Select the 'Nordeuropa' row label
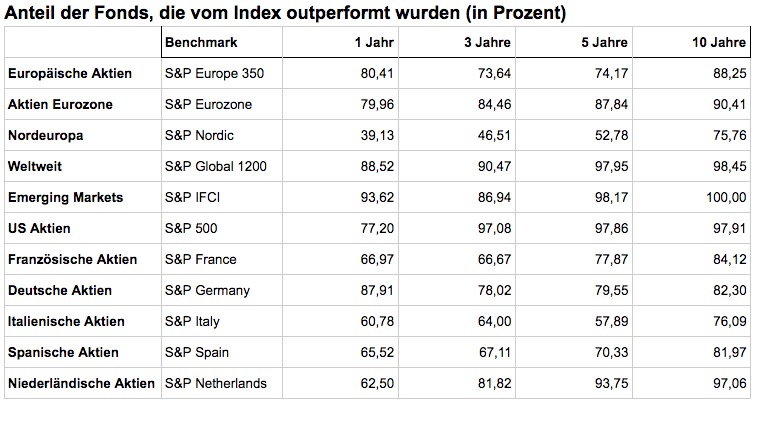This screenshot has height=428, width=759. click(45, 136)
